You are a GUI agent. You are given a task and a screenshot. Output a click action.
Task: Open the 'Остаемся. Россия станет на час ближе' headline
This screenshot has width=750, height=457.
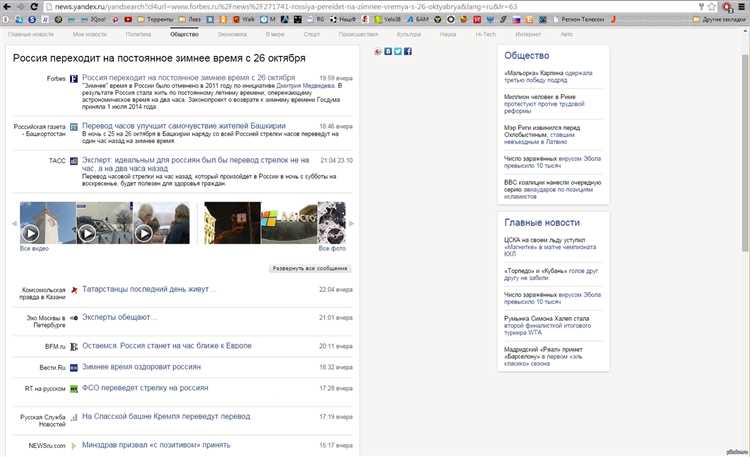(166, 346)
